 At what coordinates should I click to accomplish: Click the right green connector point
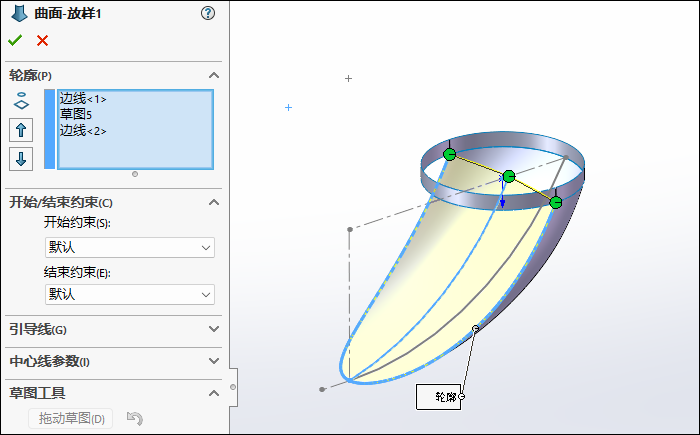coord(556,203)
